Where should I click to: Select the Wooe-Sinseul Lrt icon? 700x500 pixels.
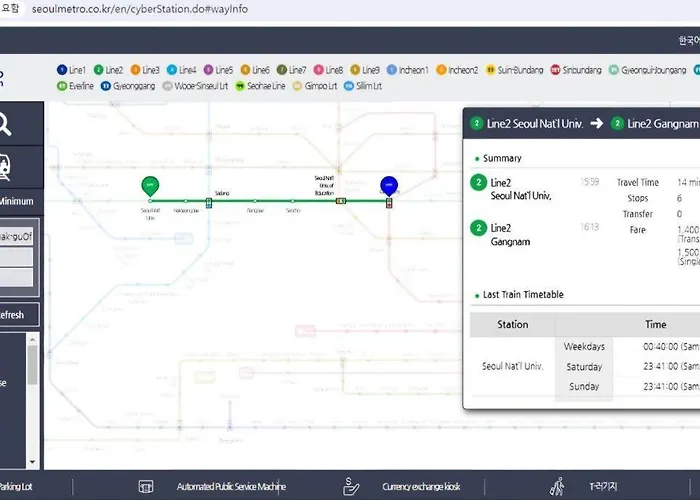(x=167, y=86)
